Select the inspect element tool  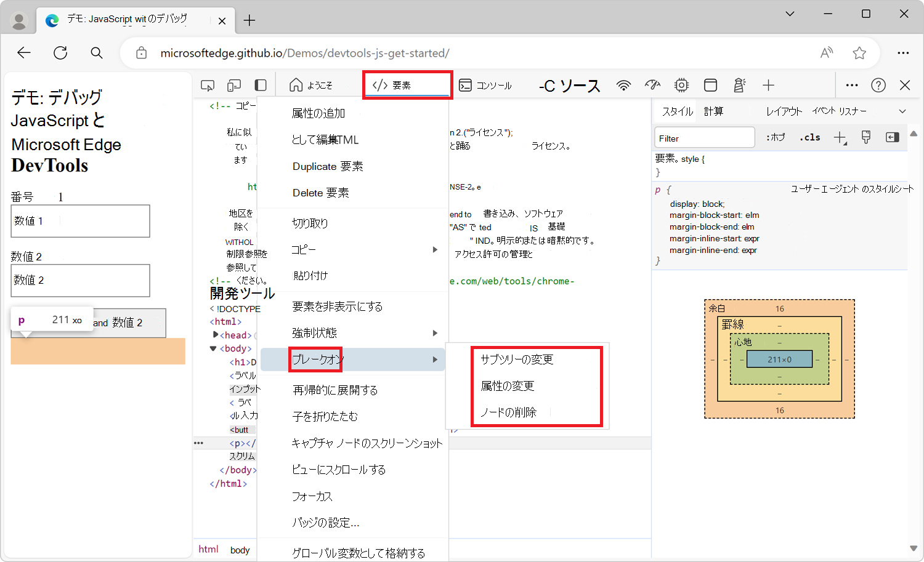pos(208,85)
